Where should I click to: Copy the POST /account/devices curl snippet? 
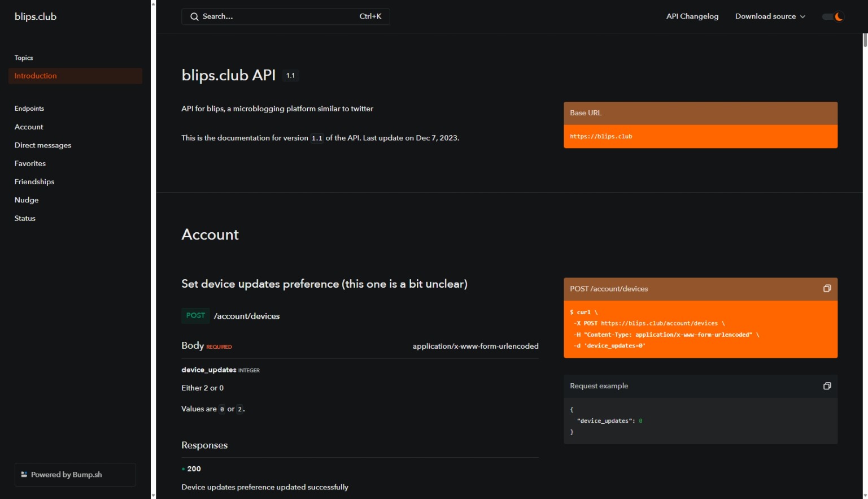pyautogui.click(x=827, y=289)
